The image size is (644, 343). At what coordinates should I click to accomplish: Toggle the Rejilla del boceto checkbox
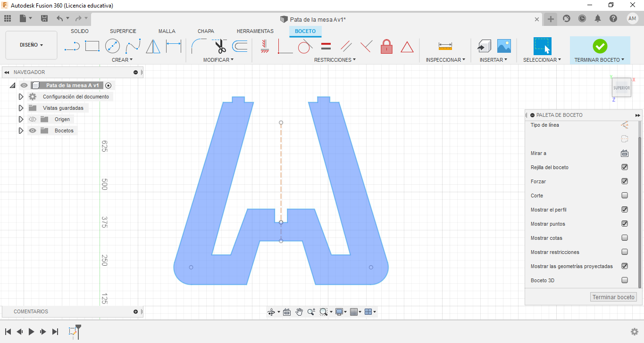(625, 167)
